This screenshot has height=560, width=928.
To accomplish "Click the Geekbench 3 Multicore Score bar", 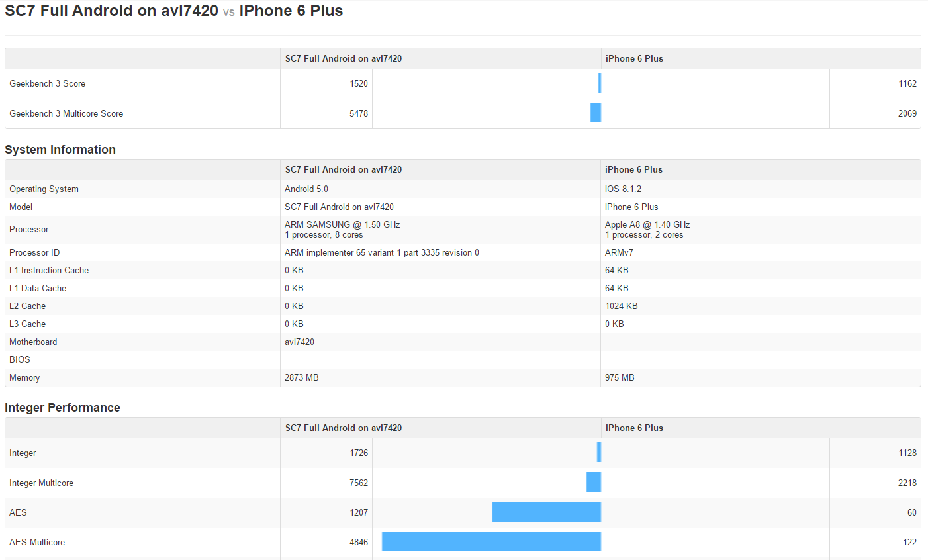I will 596,113.
